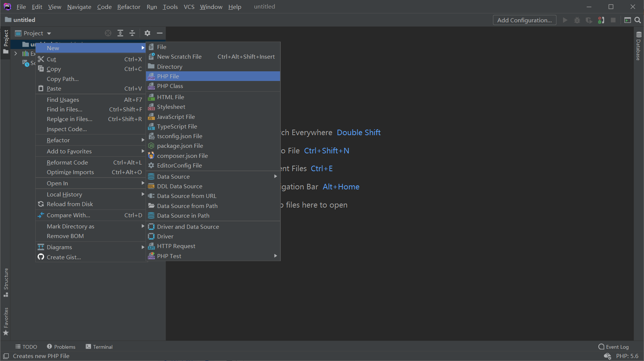
Task: Expand the Mark Directory as submenu
Action: [91, 226]
